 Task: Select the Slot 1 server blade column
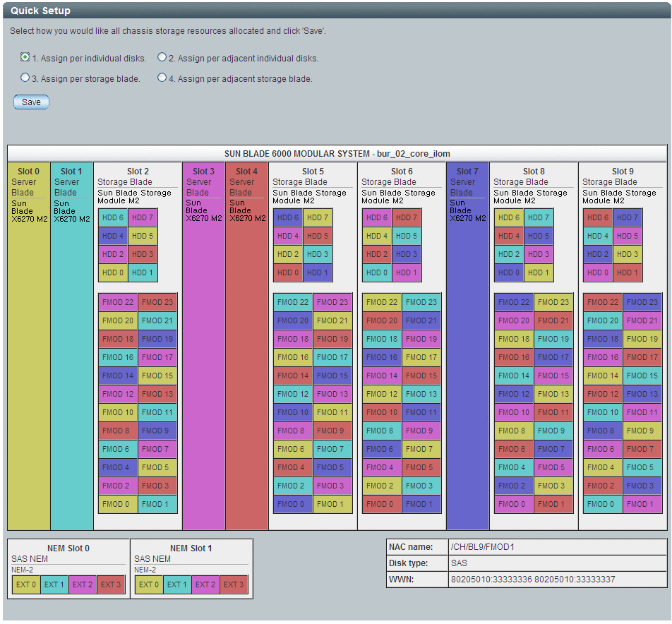[71, 346]
